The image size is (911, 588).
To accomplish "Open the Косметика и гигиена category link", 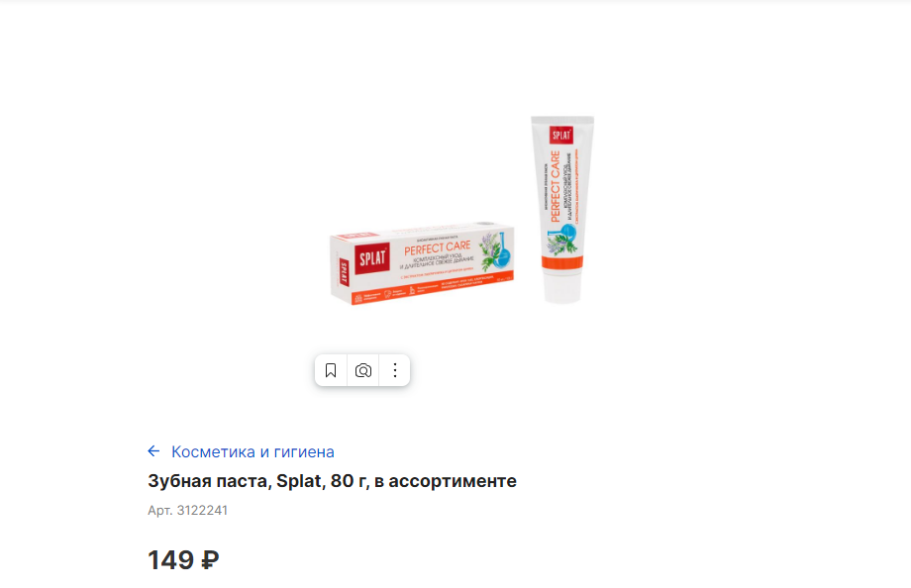I will click(x=253, y=451).
